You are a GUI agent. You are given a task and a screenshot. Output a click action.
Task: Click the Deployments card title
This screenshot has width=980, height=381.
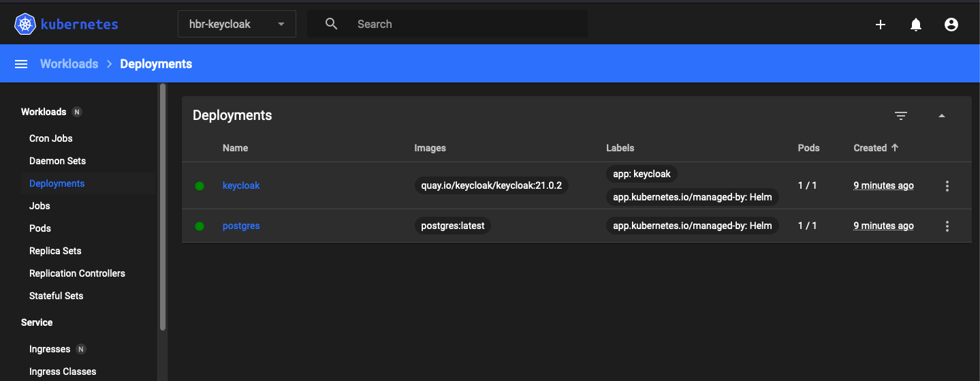pyautogui.click(x=232, y=115)
